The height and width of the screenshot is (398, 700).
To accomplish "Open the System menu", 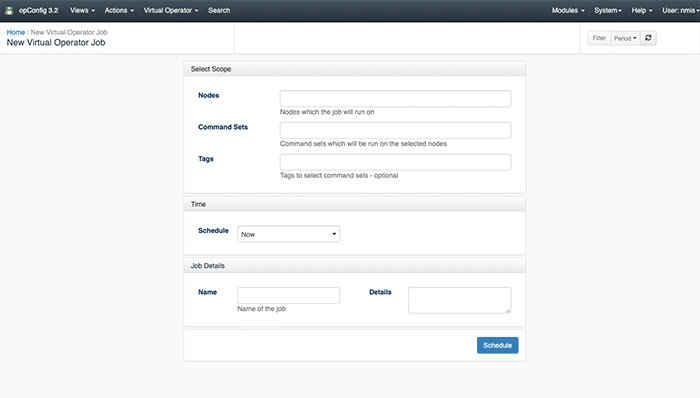I will (x=608, y=10).
